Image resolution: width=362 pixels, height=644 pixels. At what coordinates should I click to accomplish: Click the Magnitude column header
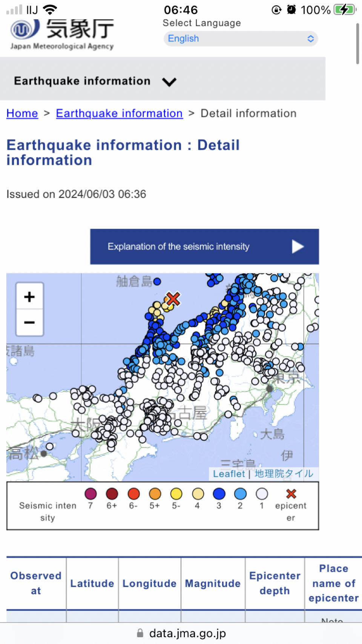click(213, 583)
